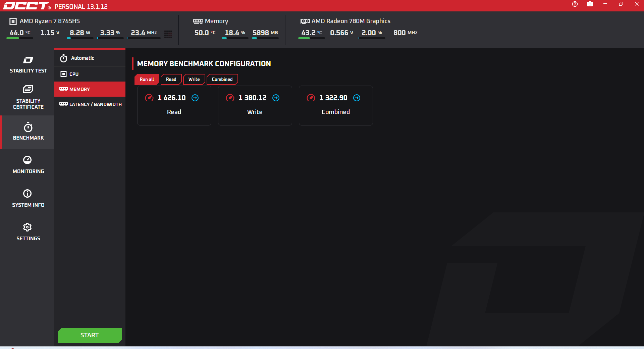
Task: Click the Memory temperature 50.0 °C reading
Action: point(205,33)
